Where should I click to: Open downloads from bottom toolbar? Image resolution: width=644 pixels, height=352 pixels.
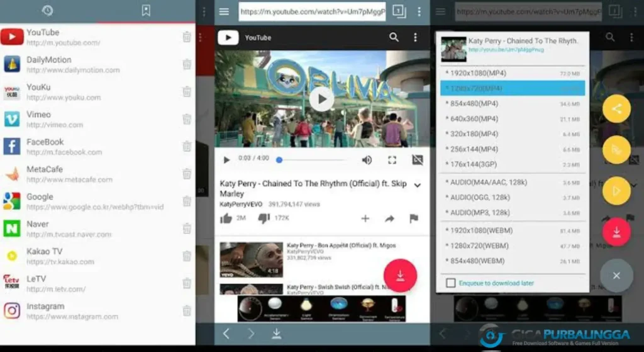(277, 334)
